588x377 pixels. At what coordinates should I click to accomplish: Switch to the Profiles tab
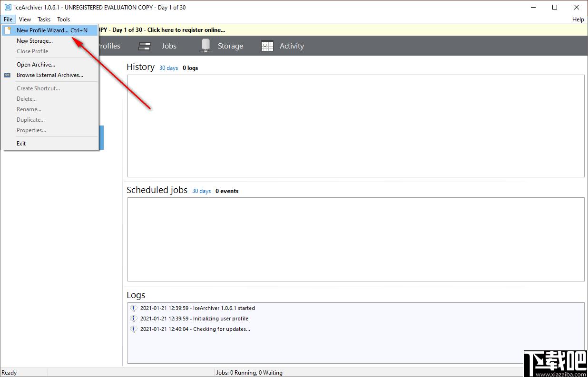[109, 46]
